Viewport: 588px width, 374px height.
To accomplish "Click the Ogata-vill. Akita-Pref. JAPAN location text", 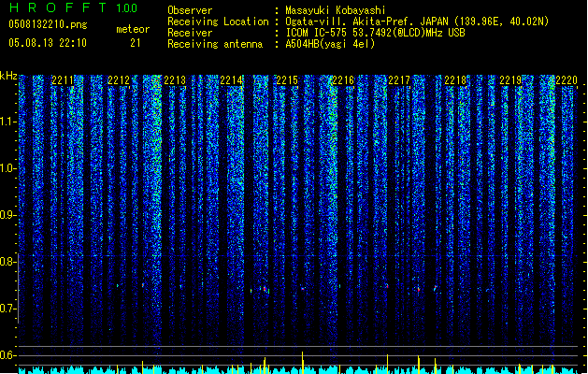I will tap(417, 22).
